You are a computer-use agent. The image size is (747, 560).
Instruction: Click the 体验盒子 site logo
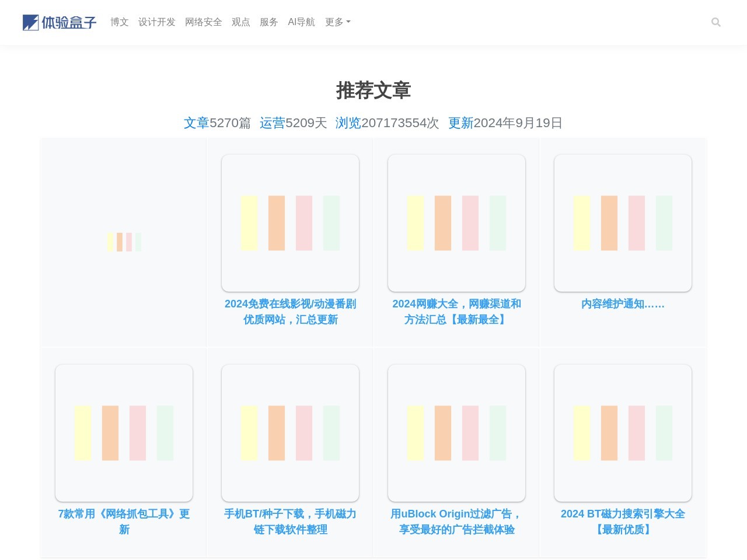pyautogui.click(x=60, y=22)
